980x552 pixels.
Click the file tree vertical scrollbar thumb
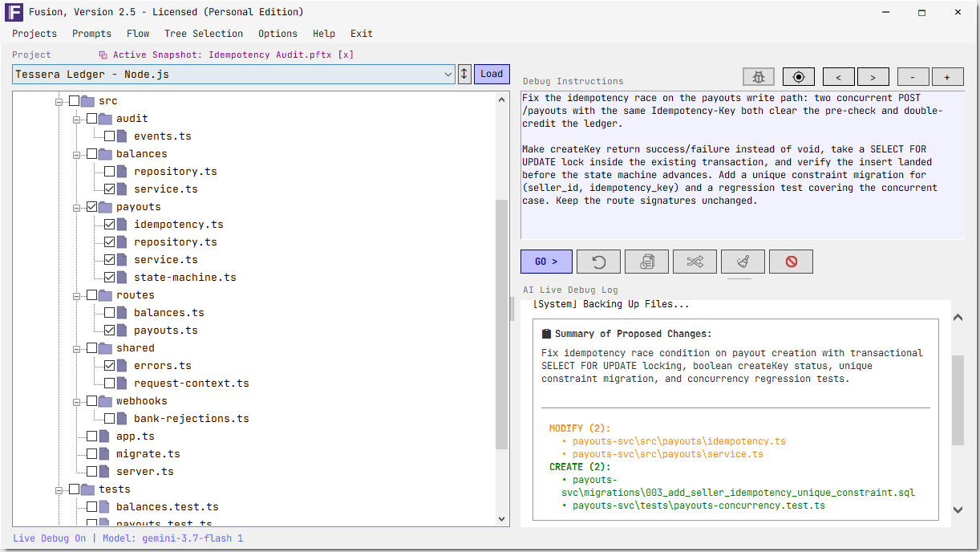(502, 324)
